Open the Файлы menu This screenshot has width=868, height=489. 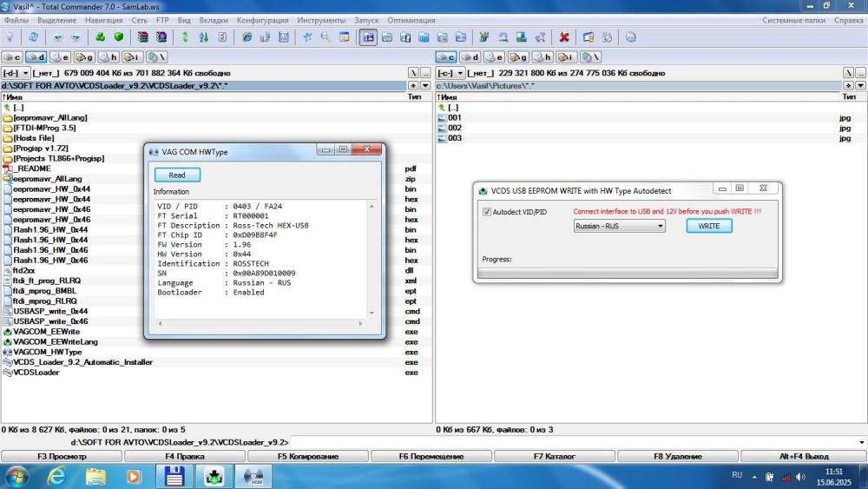pos(16,20)
